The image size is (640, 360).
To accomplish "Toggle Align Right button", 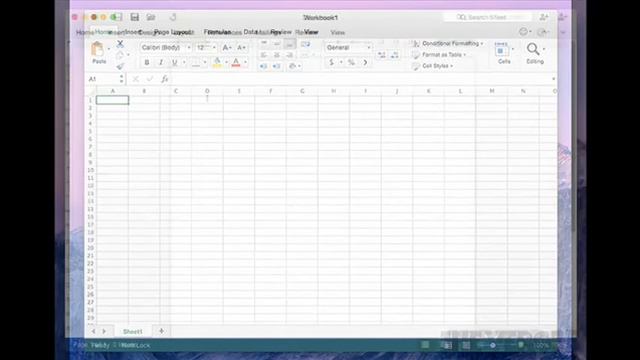I will (x=289, y=55).
